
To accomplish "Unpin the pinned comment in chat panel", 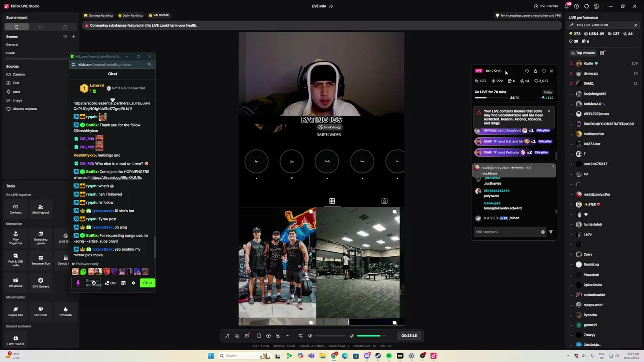I will 553,166.
